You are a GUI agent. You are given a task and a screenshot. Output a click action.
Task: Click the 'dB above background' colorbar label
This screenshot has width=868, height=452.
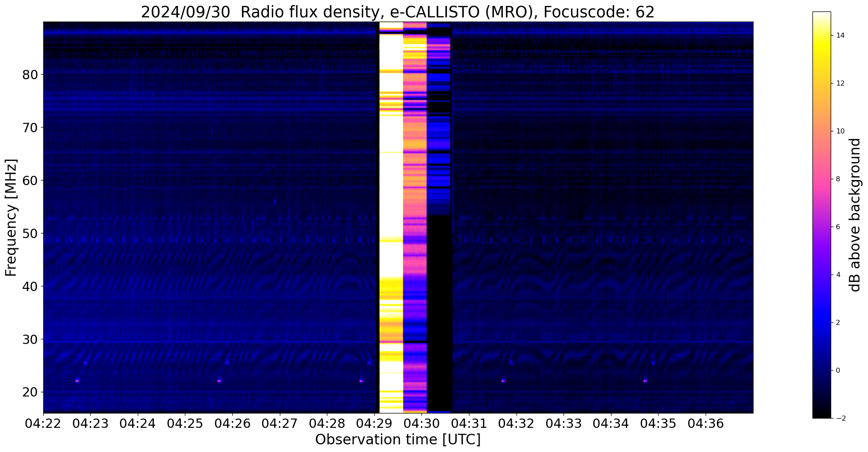(x=856, y=215)
